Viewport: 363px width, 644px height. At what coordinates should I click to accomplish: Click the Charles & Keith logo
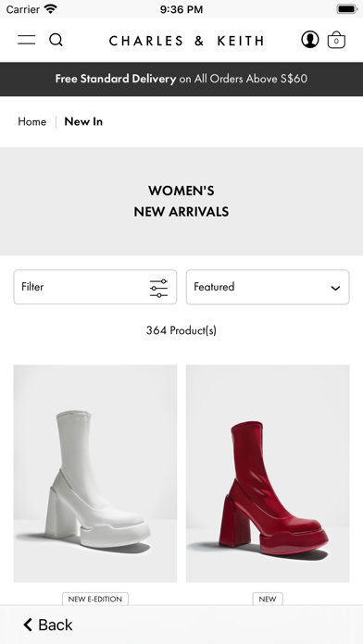pos(186,41)
